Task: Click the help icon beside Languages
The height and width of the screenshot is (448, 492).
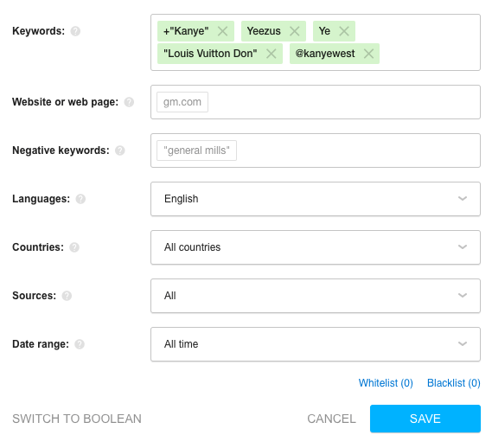Action: [x=80, y=199]
